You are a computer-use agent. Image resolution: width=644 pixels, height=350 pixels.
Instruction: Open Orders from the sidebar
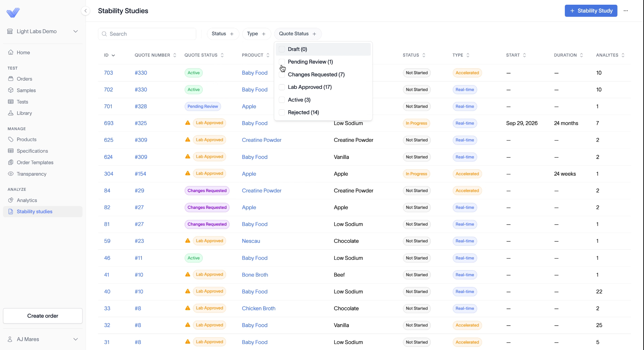(43, 79)
